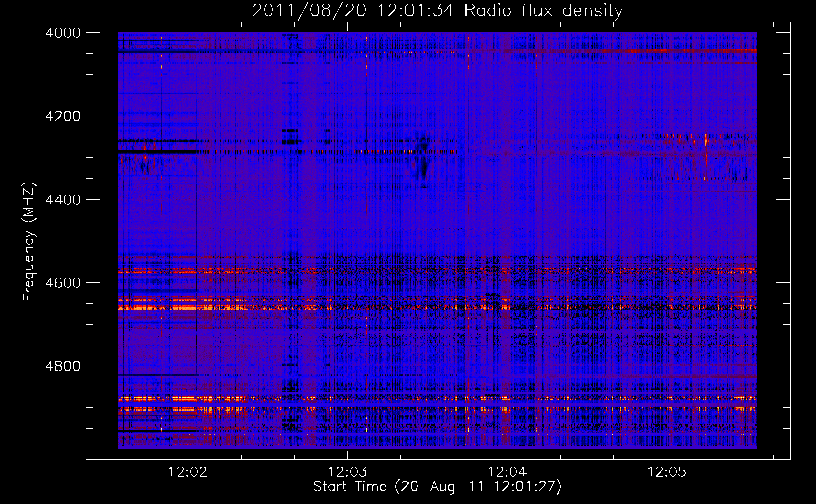Click the dark burst feature near 4300 MHz
The width and height of the screenshot is (816, 504).
click(422, 159)
